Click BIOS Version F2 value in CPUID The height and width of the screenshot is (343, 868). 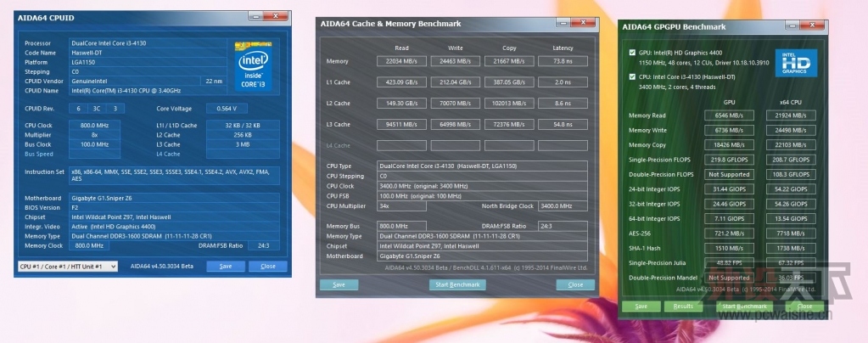point(174,208)
